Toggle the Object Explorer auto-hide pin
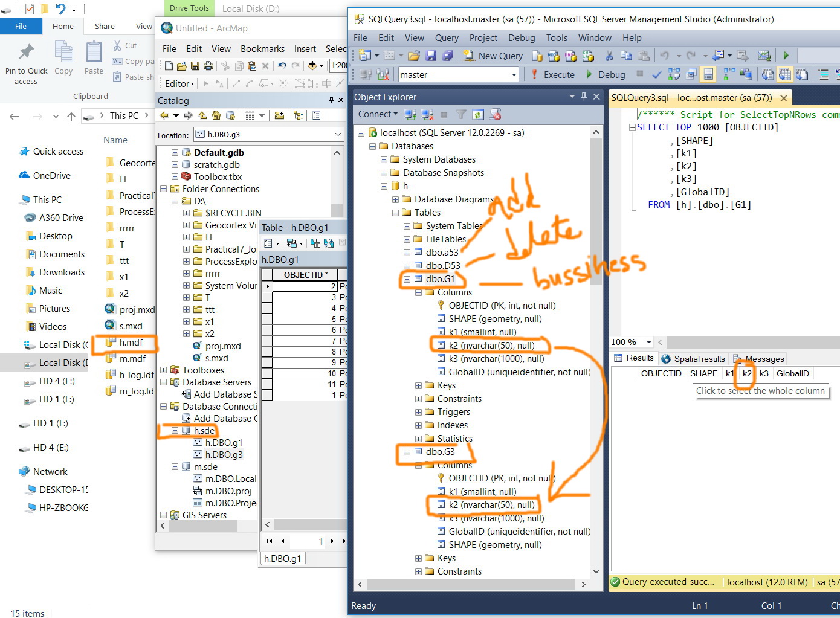 (584, 97)
